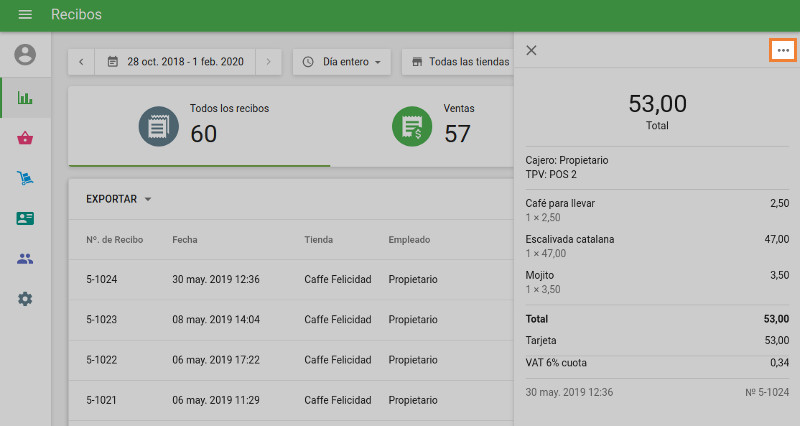Open the Customers people icon
Image resolution: width=800 pixels, height=426 pixels.
pos(25,259)
